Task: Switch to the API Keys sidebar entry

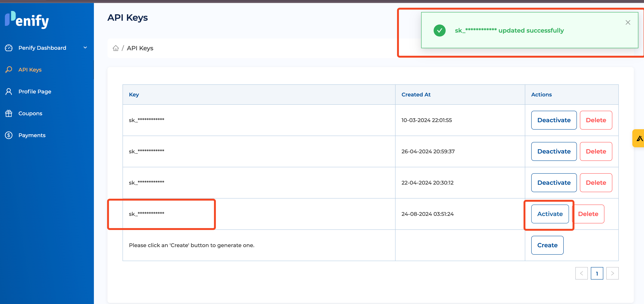Action: click(30, 70)
